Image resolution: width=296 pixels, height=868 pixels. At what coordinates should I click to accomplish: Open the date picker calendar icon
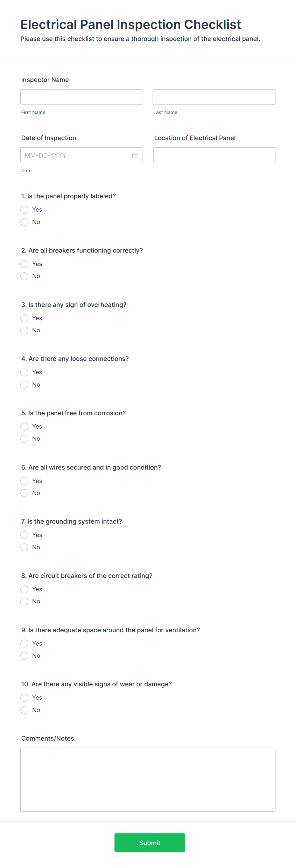tap(135, 155)
